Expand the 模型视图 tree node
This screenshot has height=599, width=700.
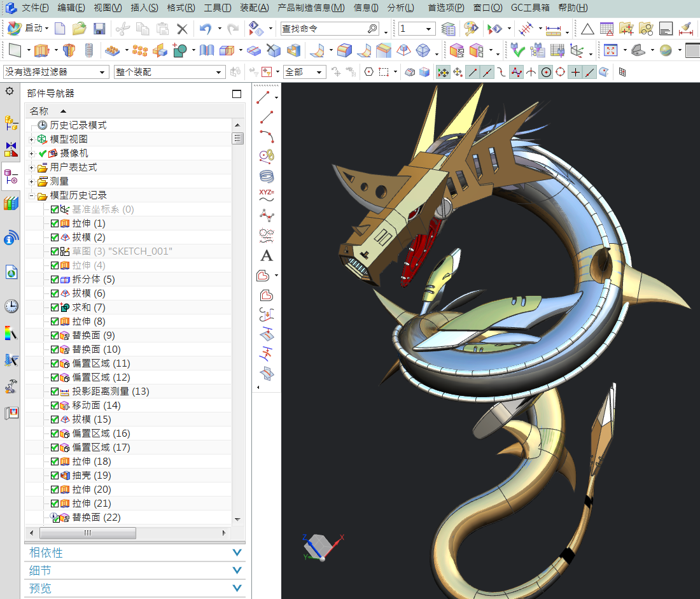click(x=32, y=140)
